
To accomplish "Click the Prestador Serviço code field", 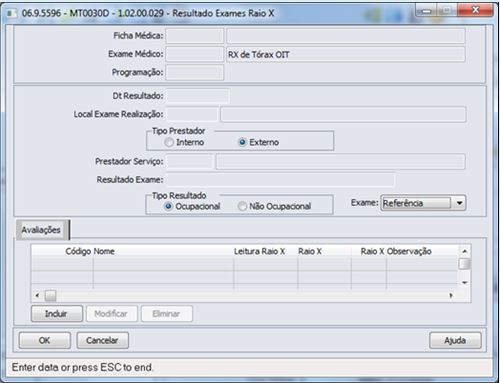I will (190, 162).
